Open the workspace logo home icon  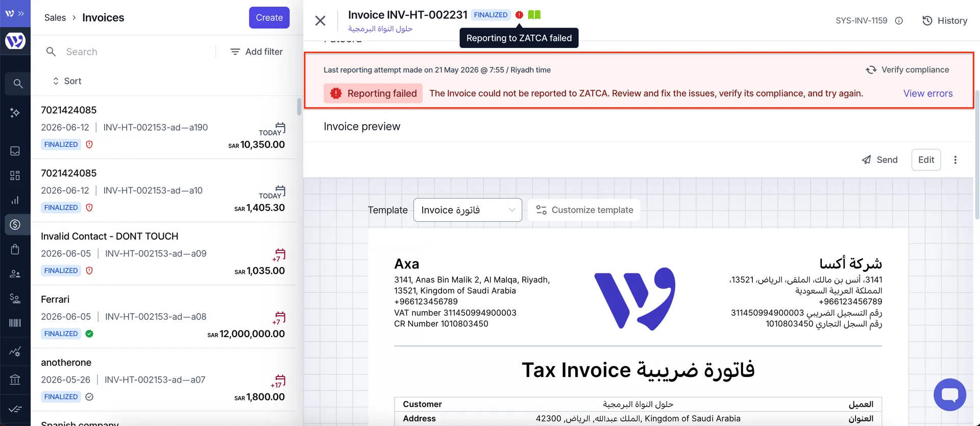[15, 41]
